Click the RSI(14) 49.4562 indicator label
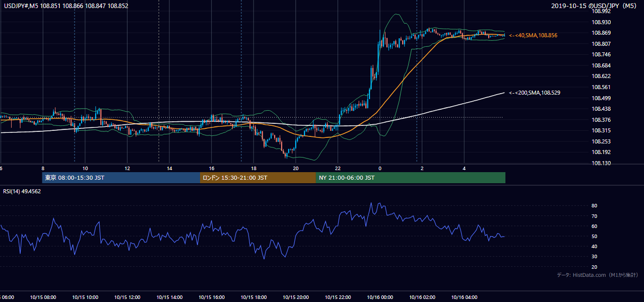644x302 pixels. (22, 191)
